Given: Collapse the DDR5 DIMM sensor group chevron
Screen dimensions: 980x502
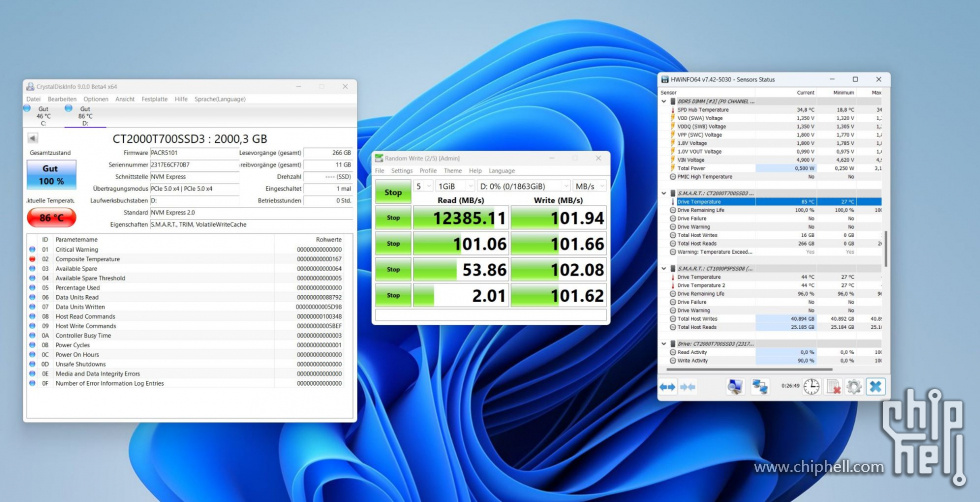Looking at the screenshot, I should coord(664,101).
